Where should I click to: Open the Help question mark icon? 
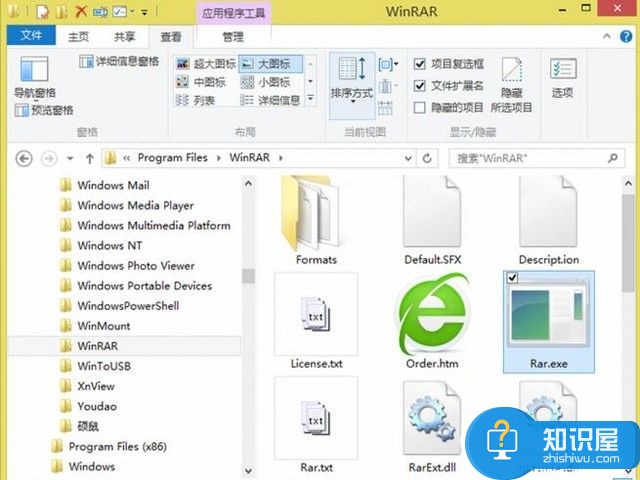pyautogui.click(x=626, y=36)
